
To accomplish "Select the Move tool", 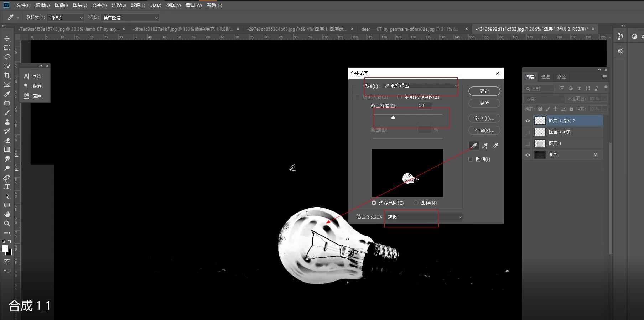I will point(7,38).
